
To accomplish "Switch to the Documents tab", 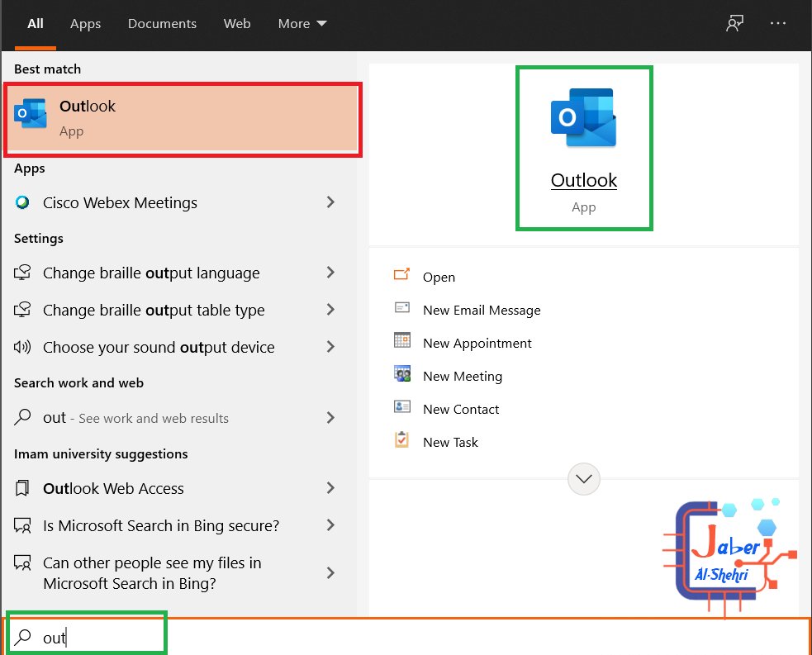I will tap(162, 24).
